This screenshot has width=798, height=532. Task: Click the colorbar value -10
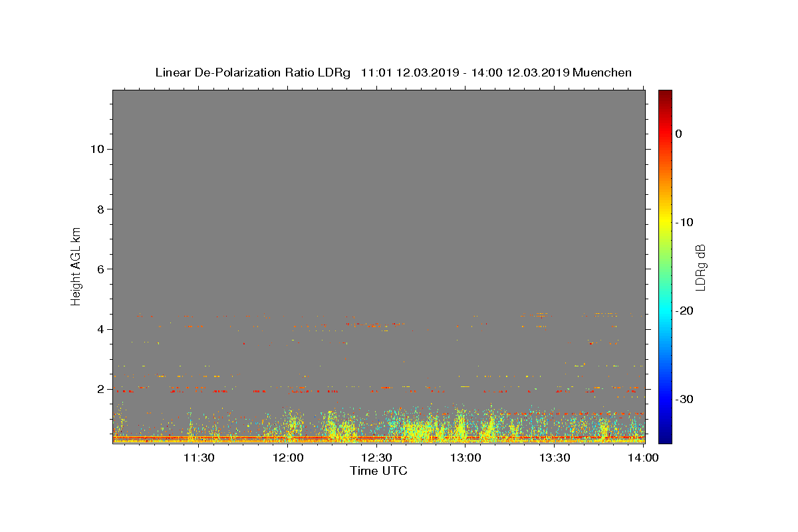coord(685,222)
